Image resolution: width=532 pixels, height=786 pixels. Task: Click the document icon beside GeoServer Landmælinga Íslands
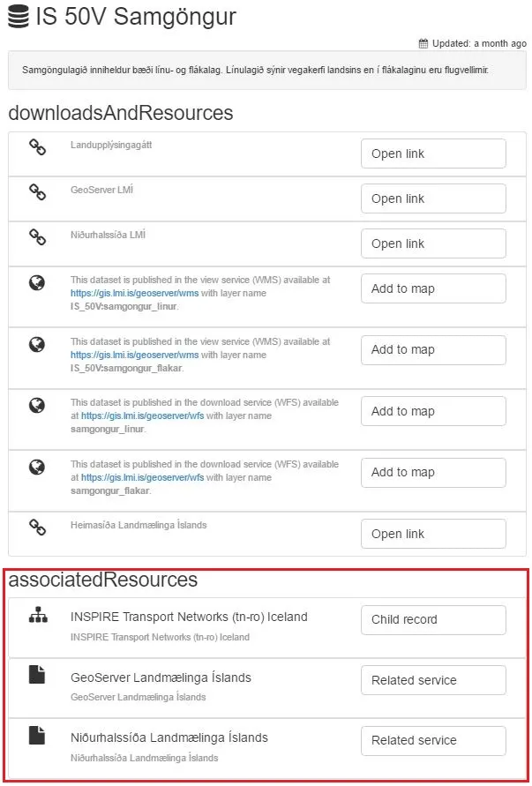pyautogui.click(x=37, y=675)
